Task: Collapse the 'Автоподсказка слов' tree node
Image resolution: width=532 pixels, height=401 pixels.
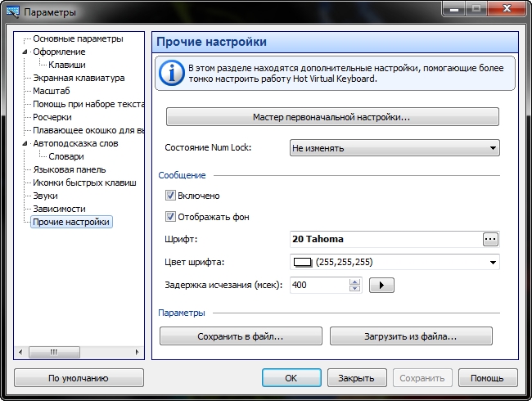Action: coord(25,143)
